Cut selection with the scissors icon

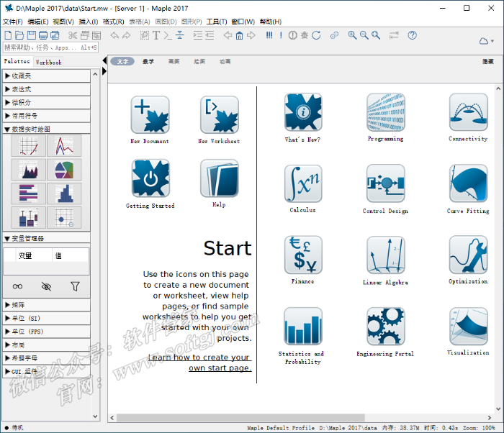click(x=73, y=35)
